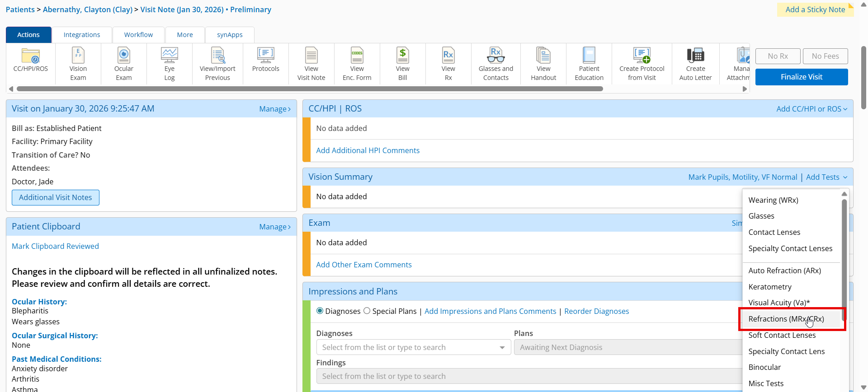Image resolution: width=868 pixels, height=392 pixels.
Task: Open the Eye Log chart icon
Action: pyautogui.click(x=170, y=56)
